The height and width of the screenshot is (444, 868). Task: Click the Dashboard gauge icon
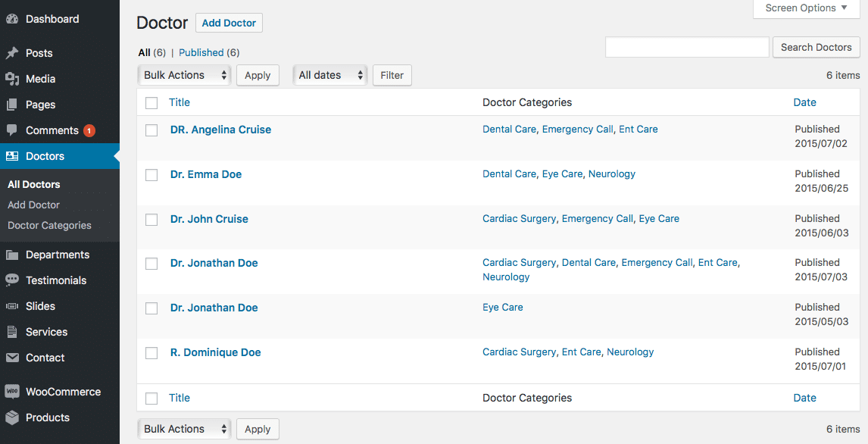(x=12, y=19)
